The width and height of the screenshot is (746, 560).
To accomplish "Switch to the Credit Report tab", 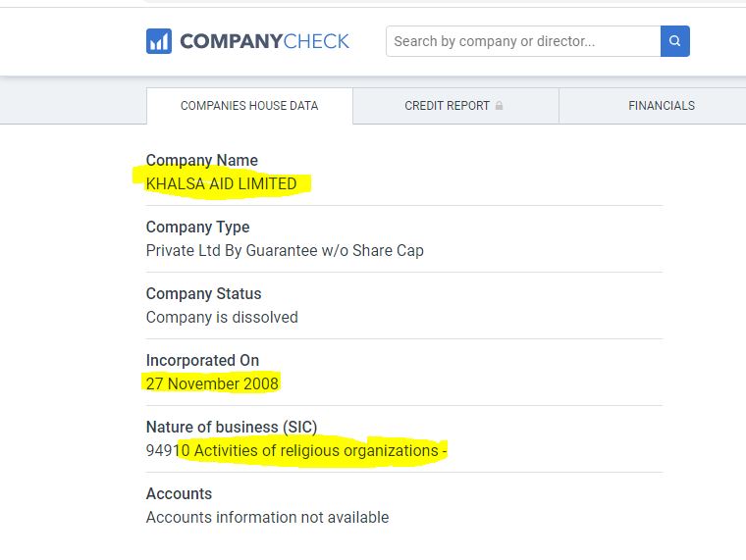I will 455,106.
